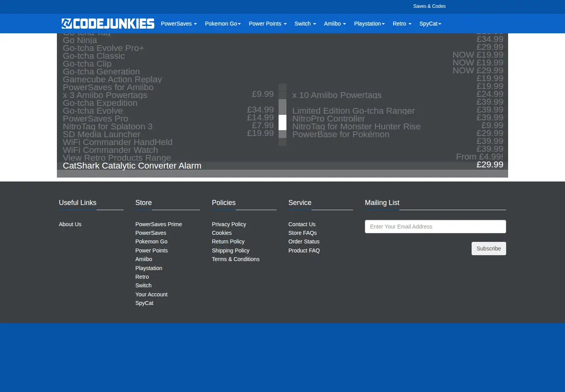Click the PowerBase for Pokémon product name
This screenshot has width=565, height=392.
tap(341, 134)
